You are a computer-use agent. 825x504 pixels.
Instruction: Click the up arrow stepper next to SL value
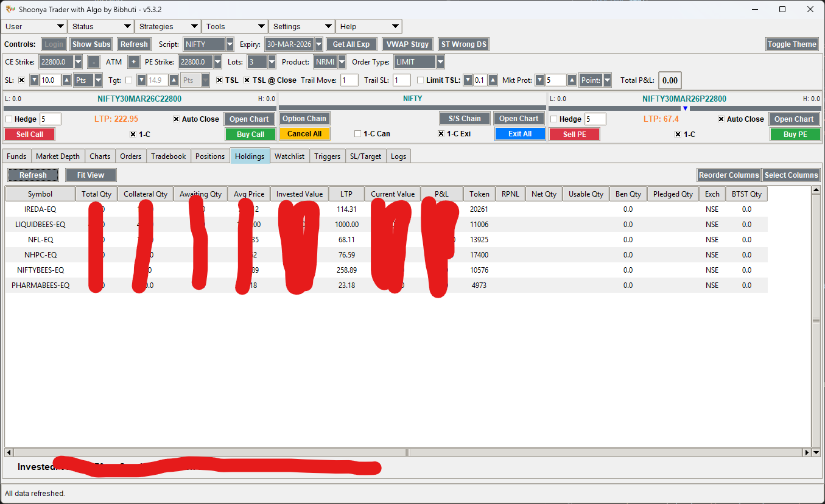[66, 80]
